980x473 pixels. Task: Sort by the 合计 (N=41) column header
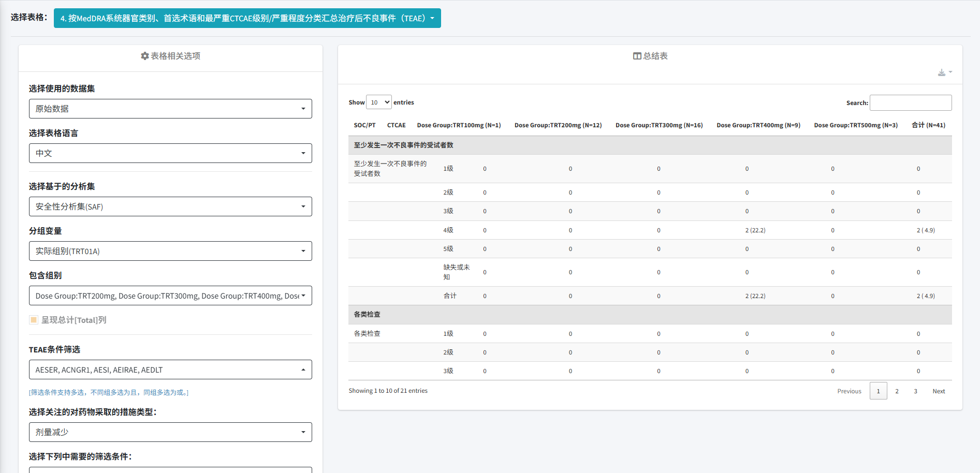coord(928,125)
